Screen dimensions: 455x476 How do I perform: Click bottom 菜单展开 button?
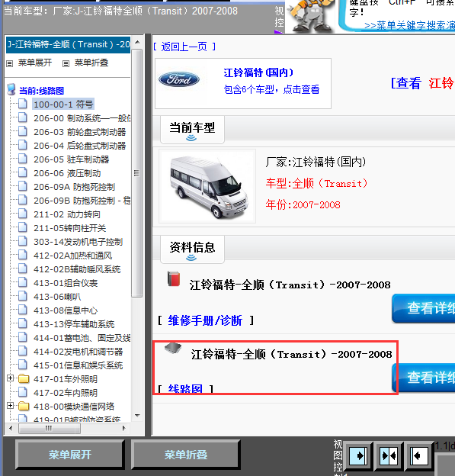(x=70, y=455)
